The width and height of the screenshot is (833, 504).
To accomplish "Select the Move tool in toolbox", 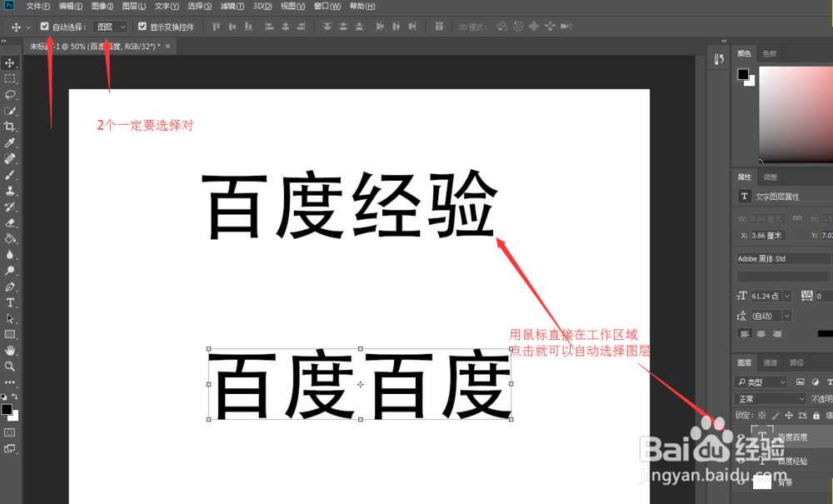I will click(9, 62).
